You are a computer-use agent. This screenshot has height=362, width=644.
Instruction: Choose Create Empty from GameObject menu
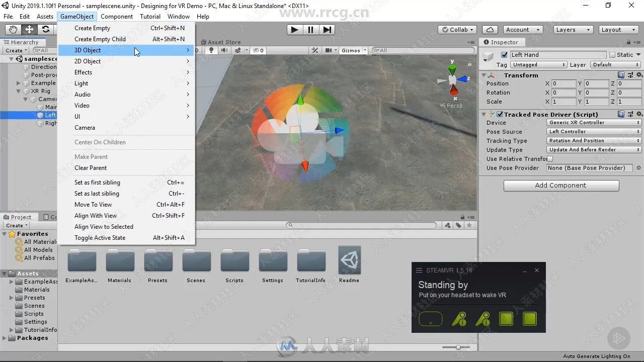pyautogui.click(x=126, y=28)
